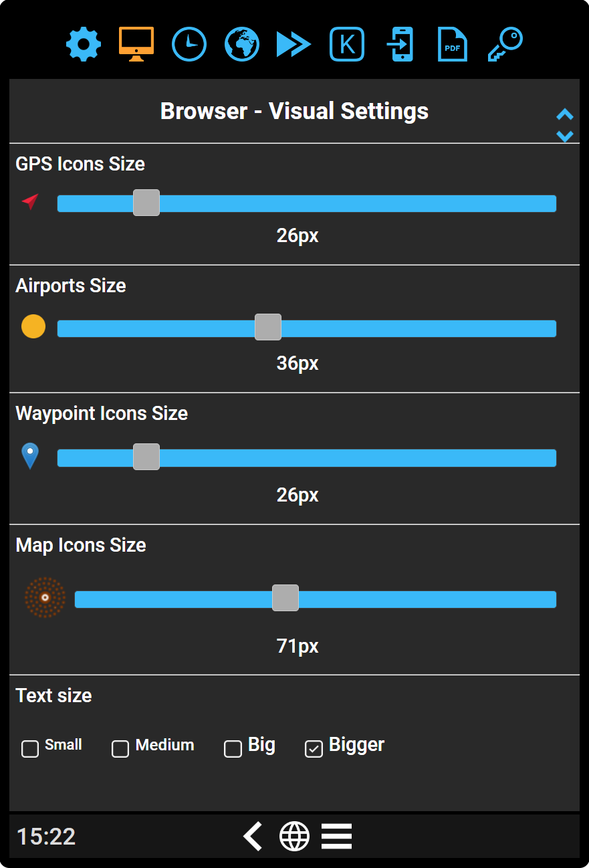Click the globe icon in bottom bar
589x868 pixels.
(x=294, y=835)
